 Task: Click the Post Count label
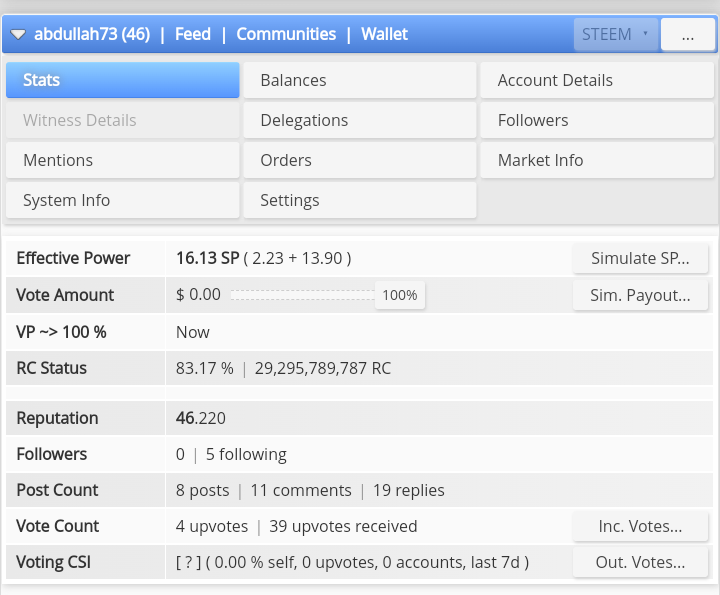[57, 490]
